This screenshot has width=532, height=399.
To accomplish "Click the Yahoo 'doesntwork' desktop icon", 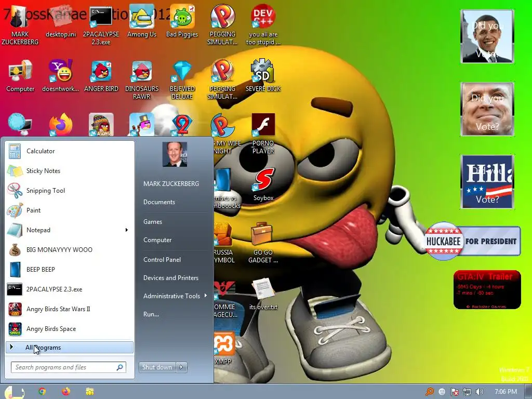I will pos(60,76).
